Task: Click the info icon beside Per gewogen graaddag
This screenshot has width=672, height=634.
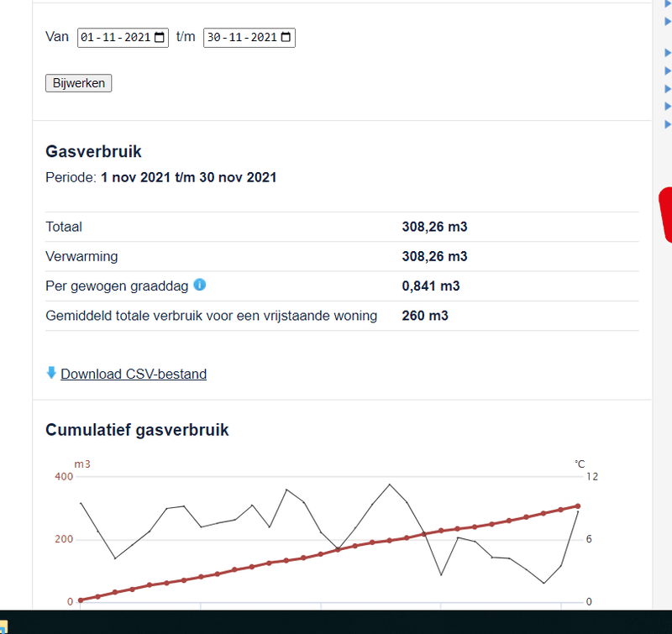Action: coord(199,286)
